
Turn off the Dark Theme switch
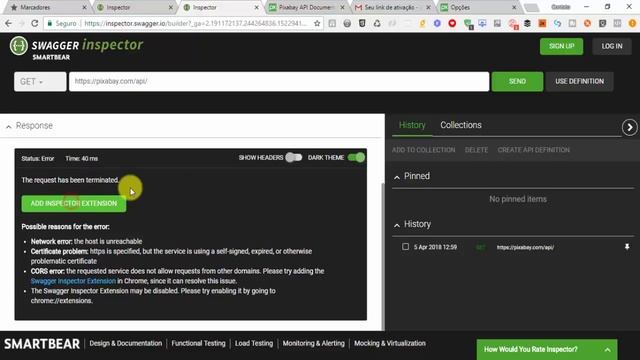tap(356, 158)
